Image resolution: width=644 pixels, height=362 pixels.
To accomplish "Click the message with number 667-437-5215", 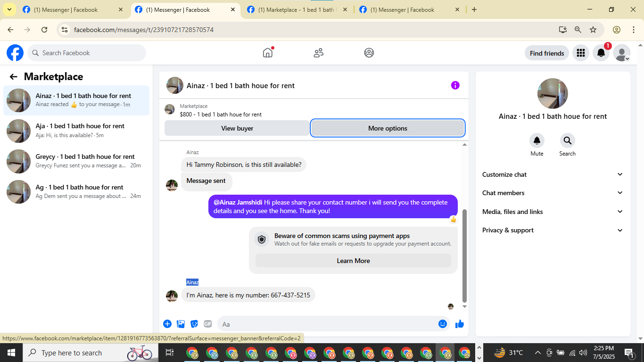I will tap(248, 295).
